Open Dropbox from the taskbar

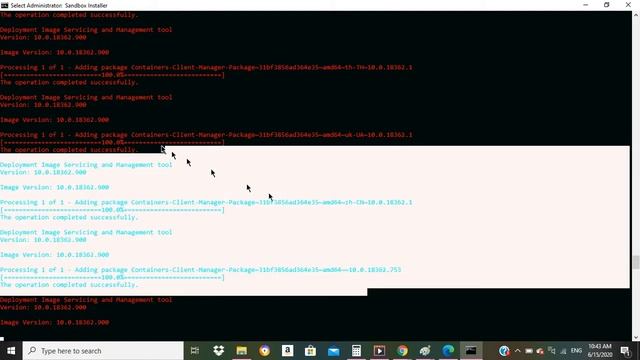pyautogui.click(x=218, y=351)
